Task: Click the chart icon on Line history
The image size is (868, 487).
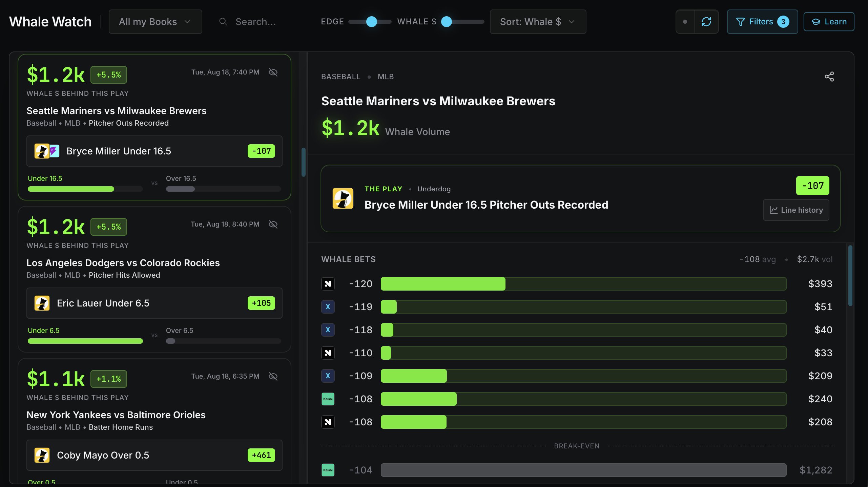Action: tap(774, 210)
